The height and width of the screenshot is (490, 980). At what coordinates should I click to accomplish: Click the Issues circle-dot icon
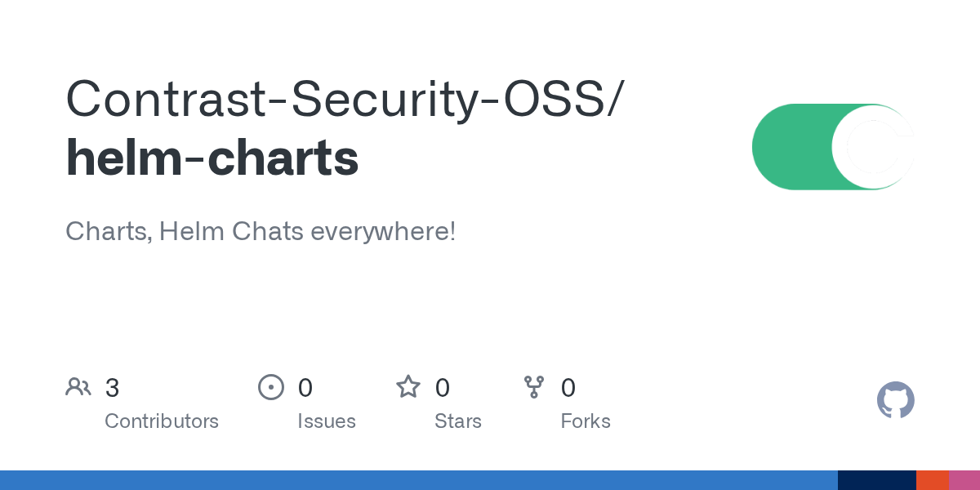(271, 387)
